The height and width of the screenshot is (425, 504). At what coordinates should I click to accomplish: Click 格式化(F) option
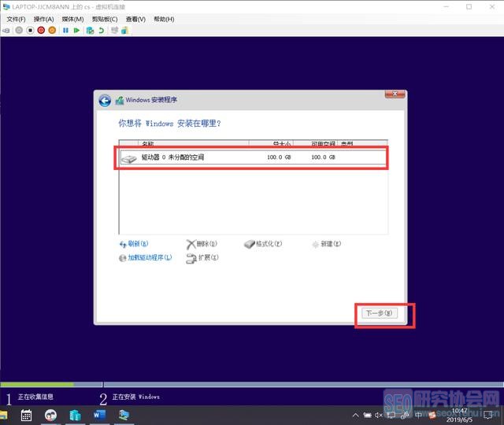click(x=263, y=244)
